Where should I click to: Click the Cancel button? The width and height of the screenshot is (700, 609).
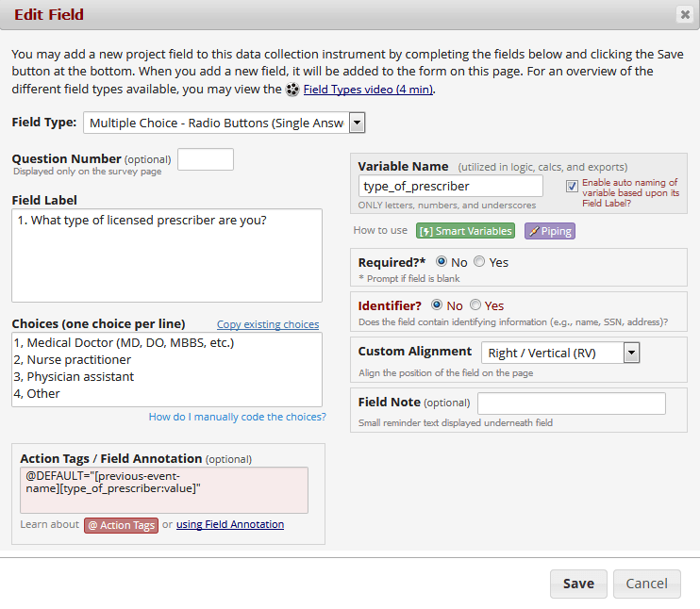click(647, 584)
